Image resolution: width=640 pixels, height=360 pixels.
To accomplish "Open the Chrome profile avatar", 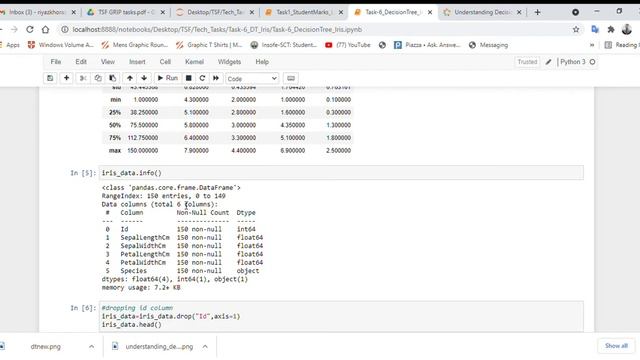I will pos(627,29).
